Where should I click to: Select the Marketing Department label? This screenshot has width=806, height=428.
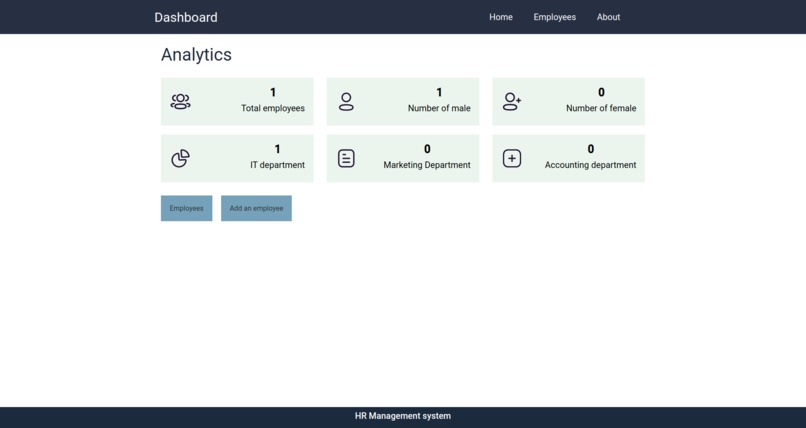pos(427,165)
